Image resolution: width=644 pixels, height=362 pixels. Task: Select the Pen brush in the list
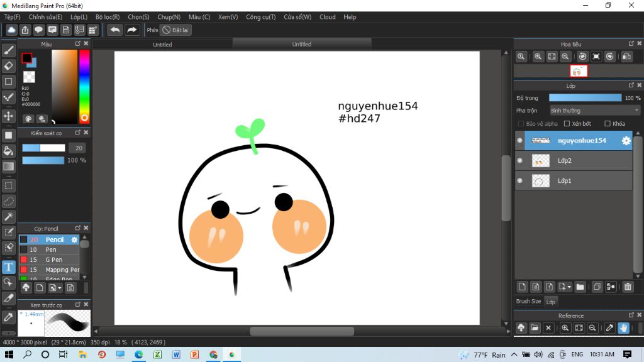[x=49, y=250]
